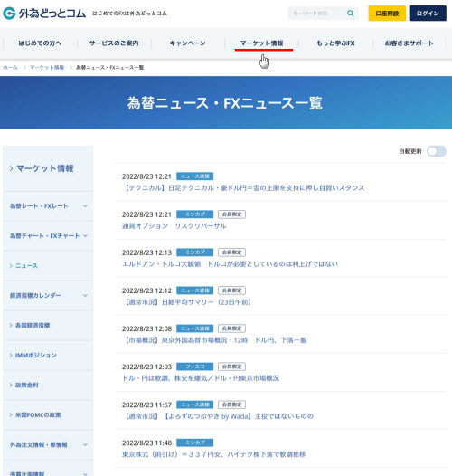Click マーケット情報 breadcrumb link
Viewport: 452px width, 476px height.
[x=47, y=67]
